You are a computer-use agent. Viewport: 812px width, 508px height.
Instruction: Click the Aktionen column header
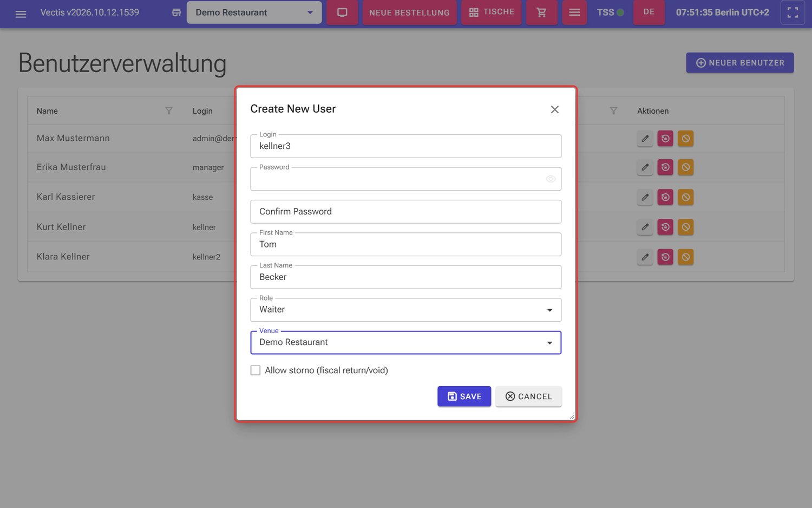pyautogui.click(x=653, y=111)
